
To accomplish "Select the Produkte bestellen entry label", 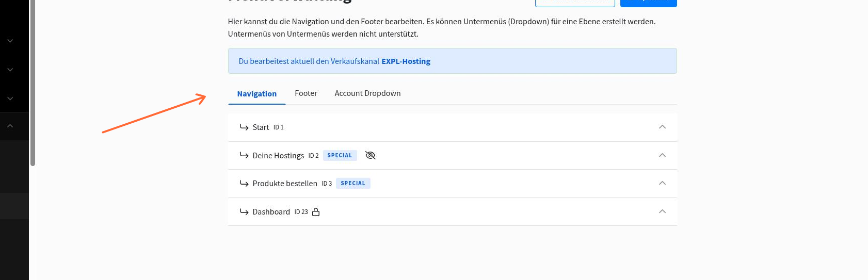I will (x=285, y=184).
